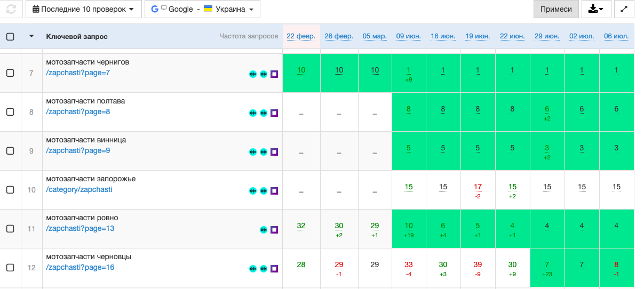Screen dimensions: 644x289
Task: Click the cyan icon in мотозапчасти ровно row
Action: (264, 230)
